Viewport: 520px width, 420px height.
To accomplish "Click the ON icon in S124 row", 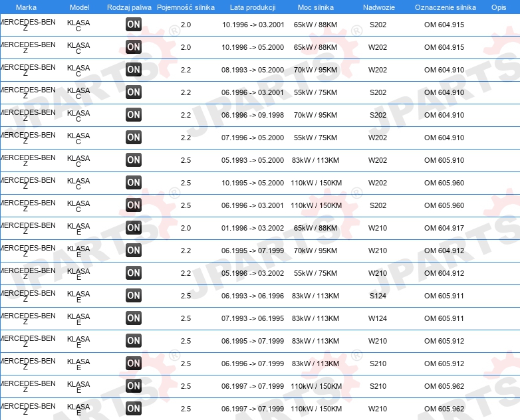I will coord(134,295).
